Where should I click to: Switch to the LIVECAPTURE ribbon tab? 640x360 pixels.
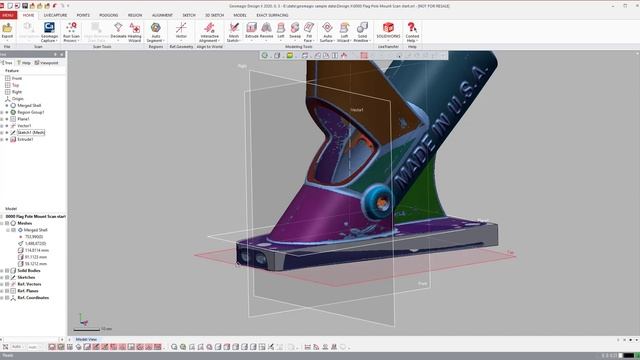pos(55,15)
